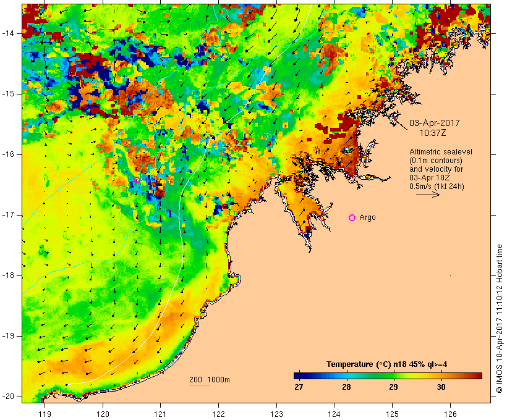507x420 pixels.
Task: Click the colorbar value 27
Action: point(299,387)
